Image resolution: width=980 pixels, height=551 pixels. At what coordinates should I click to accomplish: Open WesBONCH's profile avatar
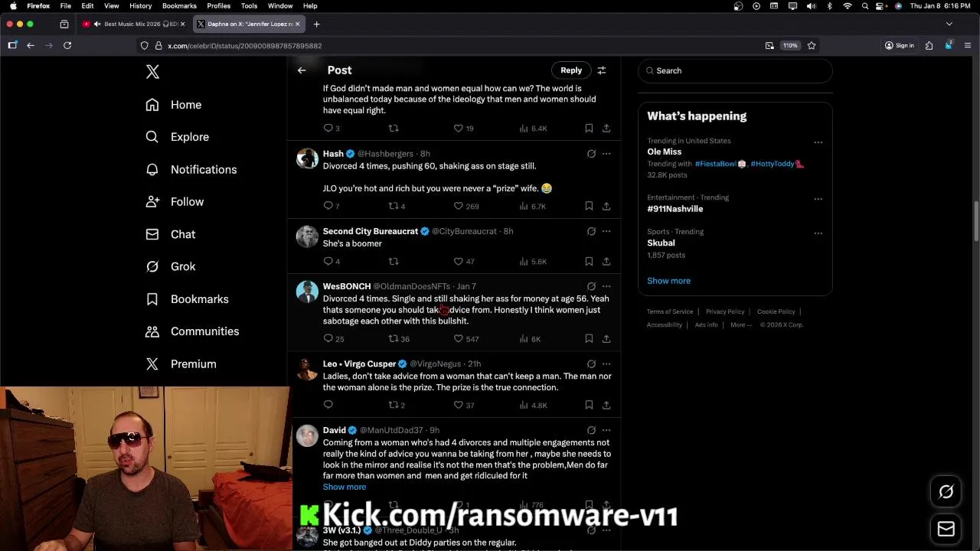click(307, 292)
